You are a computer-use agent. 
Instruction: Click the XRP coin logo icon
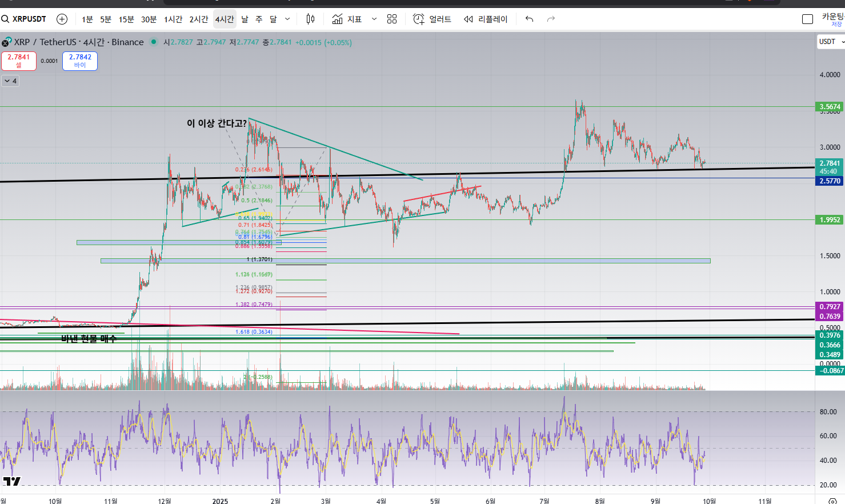click(6, 42)
